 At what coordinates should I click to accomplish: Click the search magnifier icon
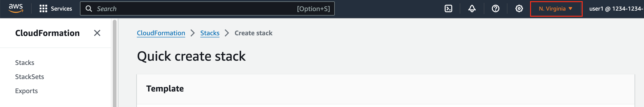pos(89,9)
